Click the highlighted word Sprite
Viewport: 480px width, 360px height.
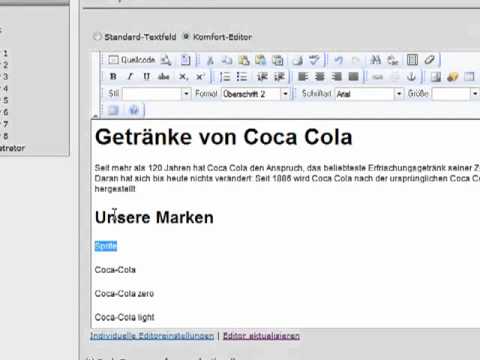pos(106,246)
